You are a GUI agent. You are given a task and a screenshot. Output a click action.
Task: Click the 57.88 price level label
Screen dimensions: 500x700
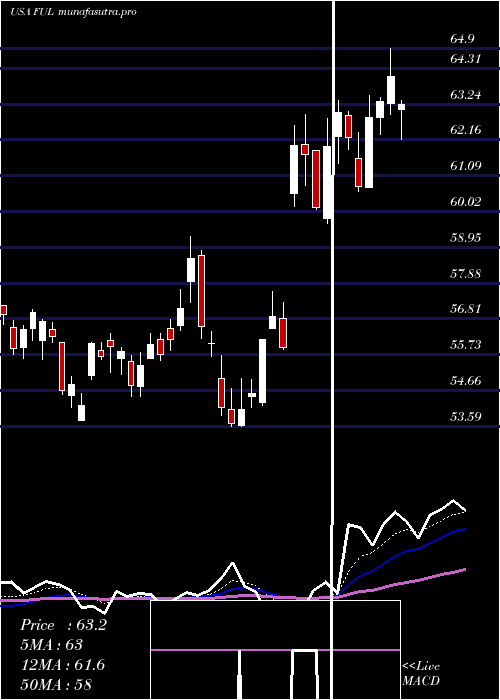(x=466, y=273)
